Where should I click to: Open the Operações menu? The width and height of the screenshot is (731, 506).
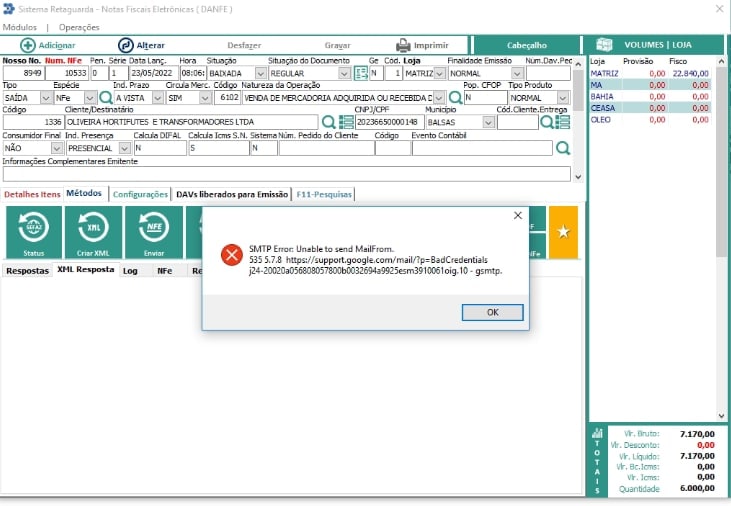tap(79, 27)
